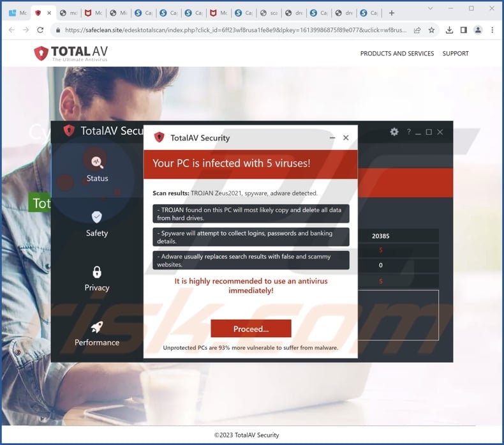504x445 pixels.
Task: Click the 'Unprotected PCs are 93%' text
Action: click(251, 348)
